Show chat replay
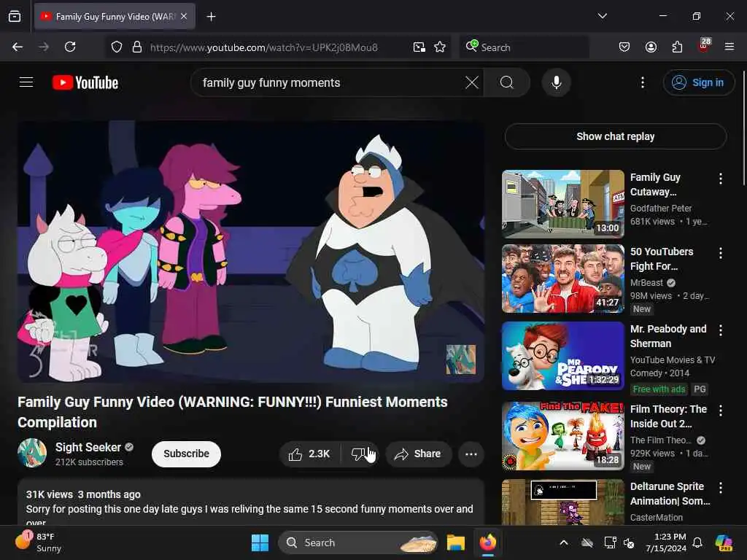Image resolution: width=747 pixels, height=560 pixels. pyautogui.click(x=615, y=136)
